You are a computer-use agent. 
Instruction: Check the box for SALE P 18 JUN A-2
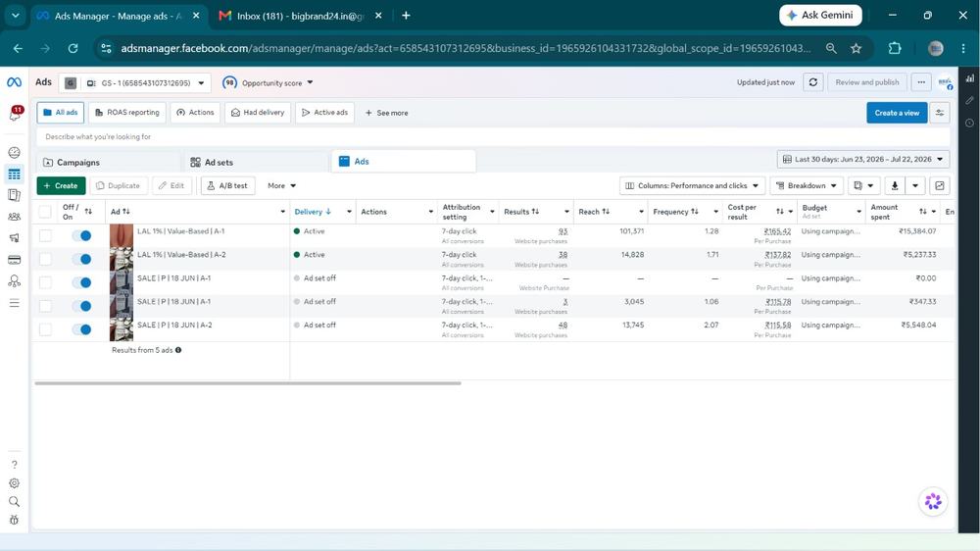tap(45, 329)
